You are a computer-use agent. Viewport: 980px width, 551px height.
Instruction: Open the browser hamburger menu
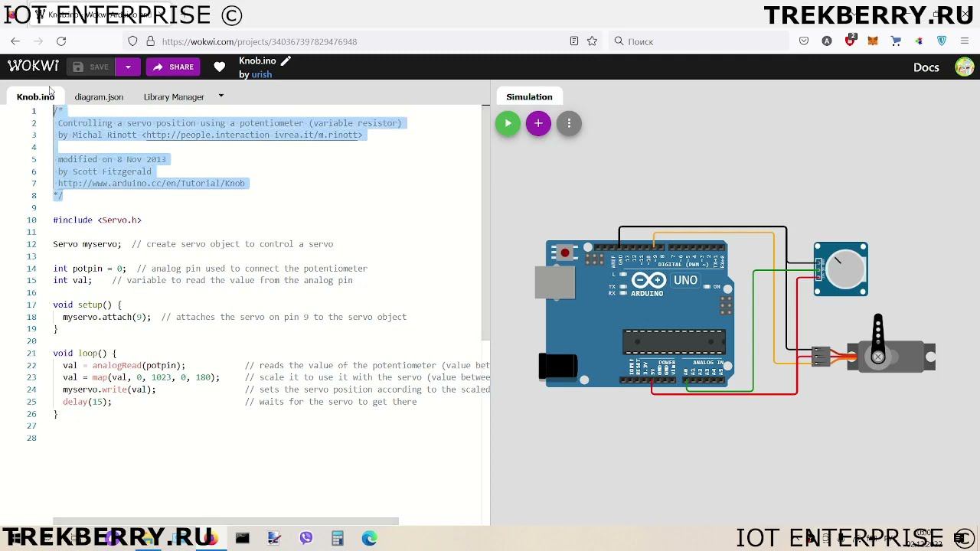tap(965, 41)
